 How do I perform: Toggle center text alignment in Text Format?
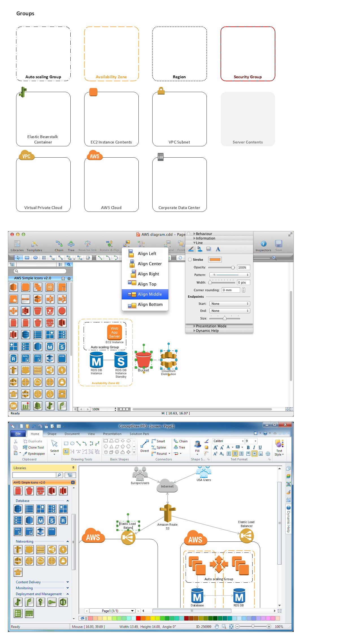pos(235,454)
